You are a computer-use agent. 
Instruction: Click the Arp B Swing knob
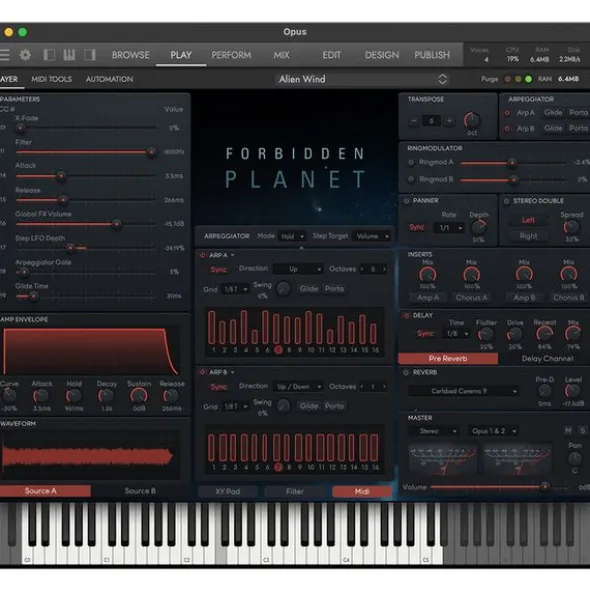tap(283, 406)
